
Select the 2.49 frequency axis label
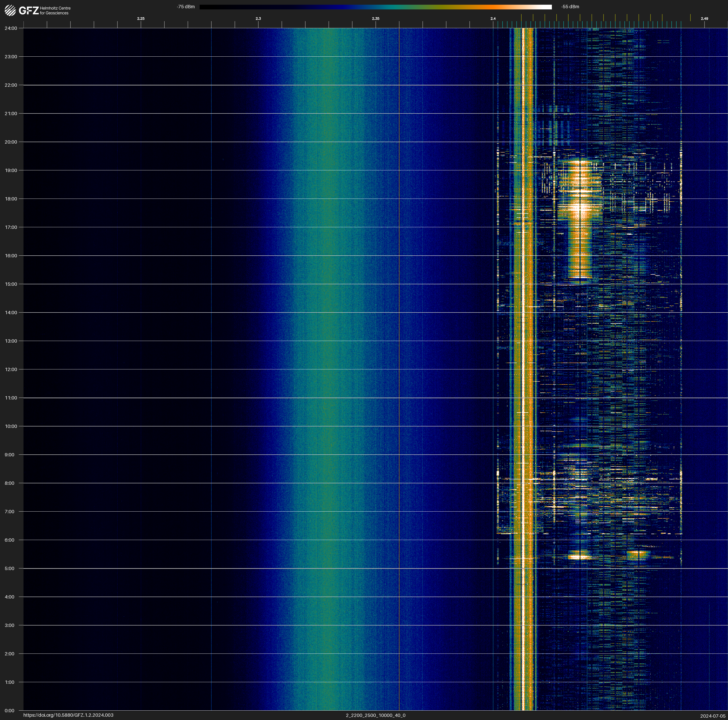pyautogui.click(x=704, y=19)
